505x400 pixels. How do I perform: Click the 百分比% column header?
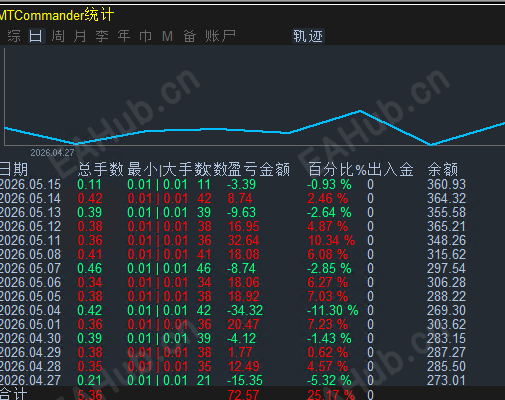pos(337,170)
